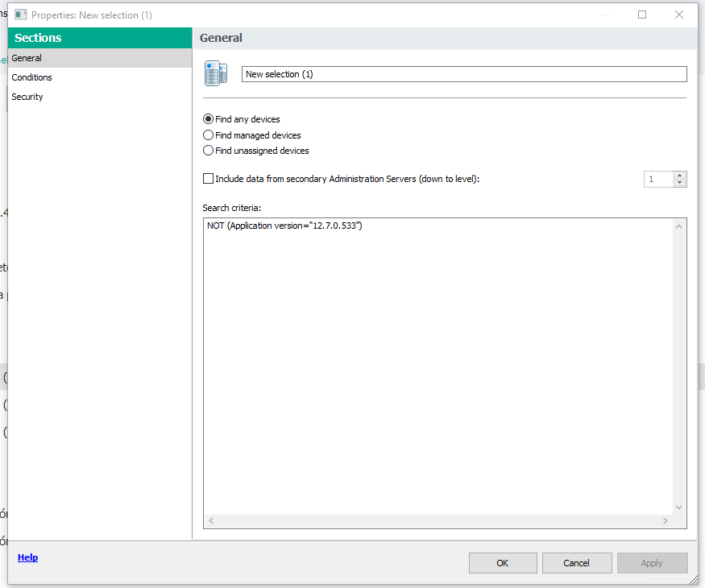Decrease the server level spinner value

[x=679, y=183]
